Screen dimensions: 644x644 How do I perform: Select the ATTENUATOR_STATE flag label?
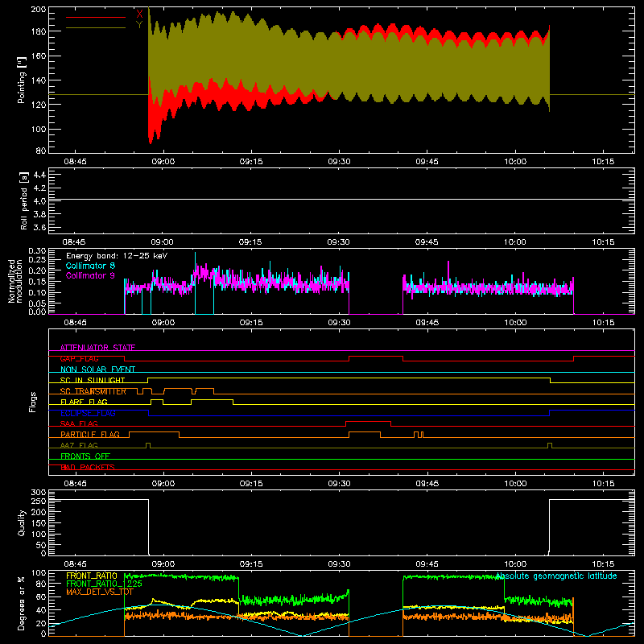click(97, 348)
